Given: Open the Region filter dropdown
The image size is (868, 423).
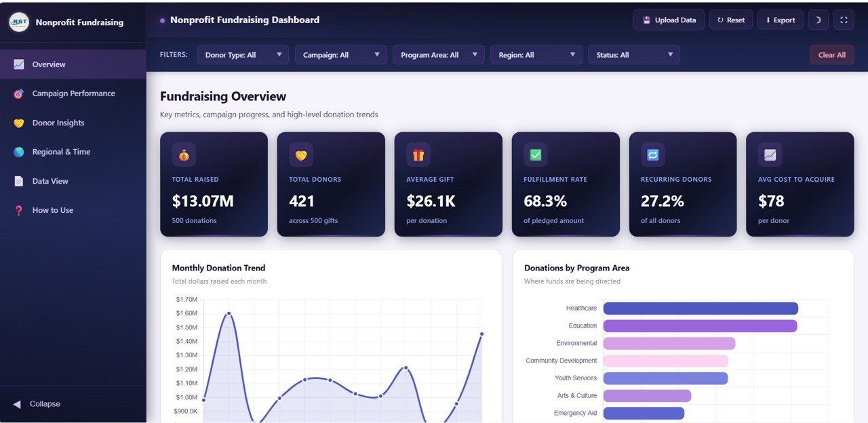Looking at the screenshot, I should [536, 54].
